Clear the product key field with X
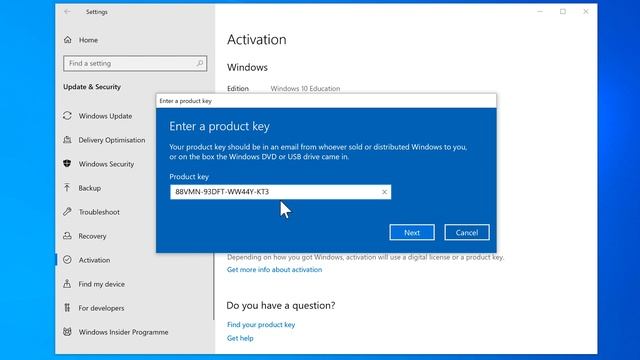 click(x=384, y=192)
